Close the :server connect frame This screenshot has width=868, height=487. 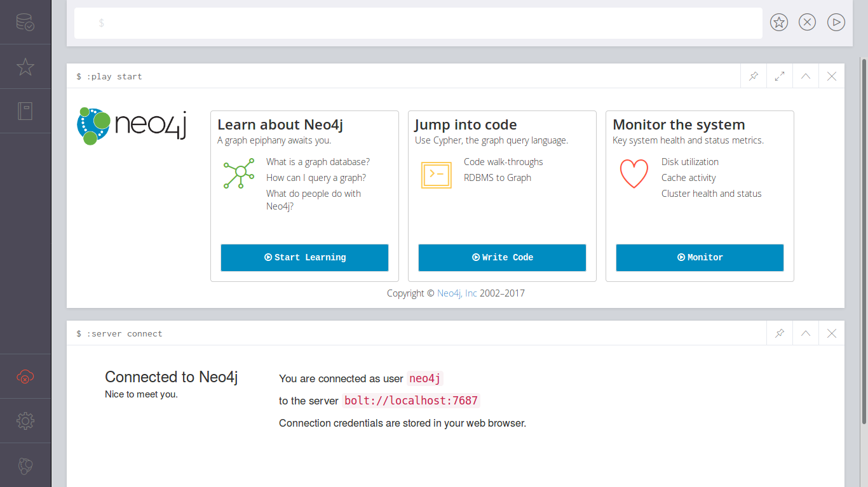click(x=832, y=333)
